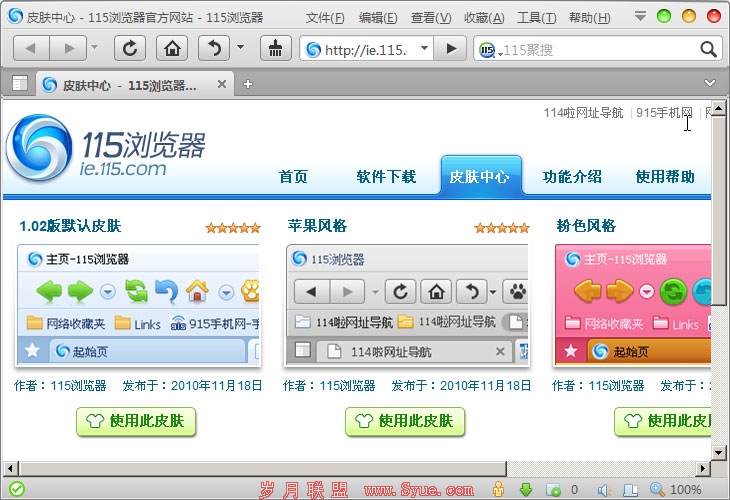Click the popup blocker icon showing 0
The height and width of the screenshot is (500, 730).
coord(554,490)
